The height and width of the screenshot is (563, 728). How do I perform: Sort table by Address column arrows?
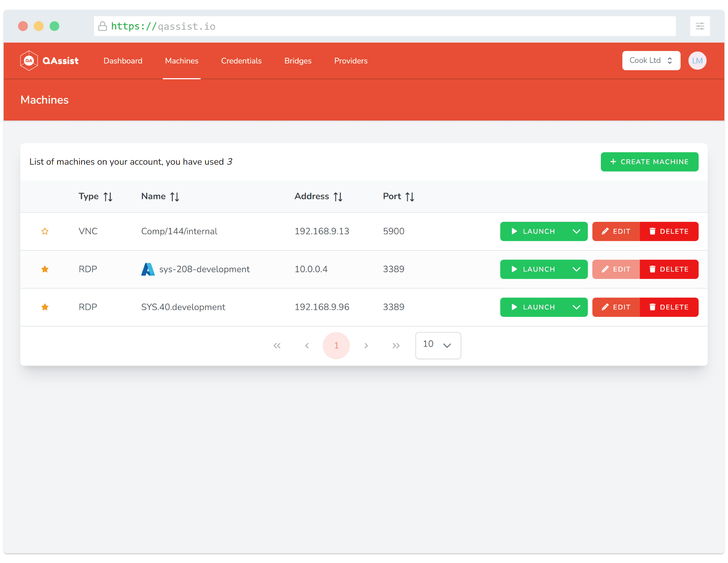(338, 197)
